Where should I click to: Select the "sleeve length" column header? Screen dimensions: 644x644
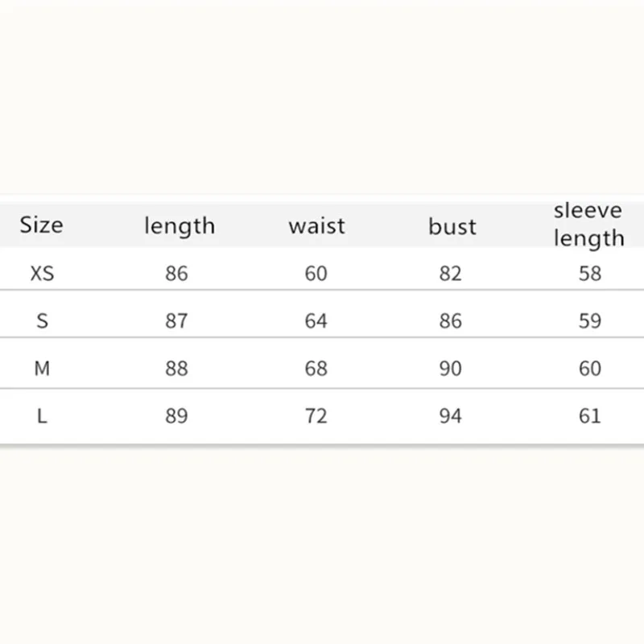(589, 225)
